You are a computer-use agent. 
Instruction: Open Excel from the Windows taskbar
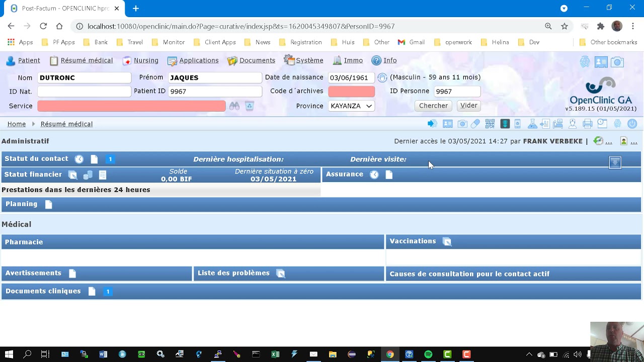pos(275,354)
